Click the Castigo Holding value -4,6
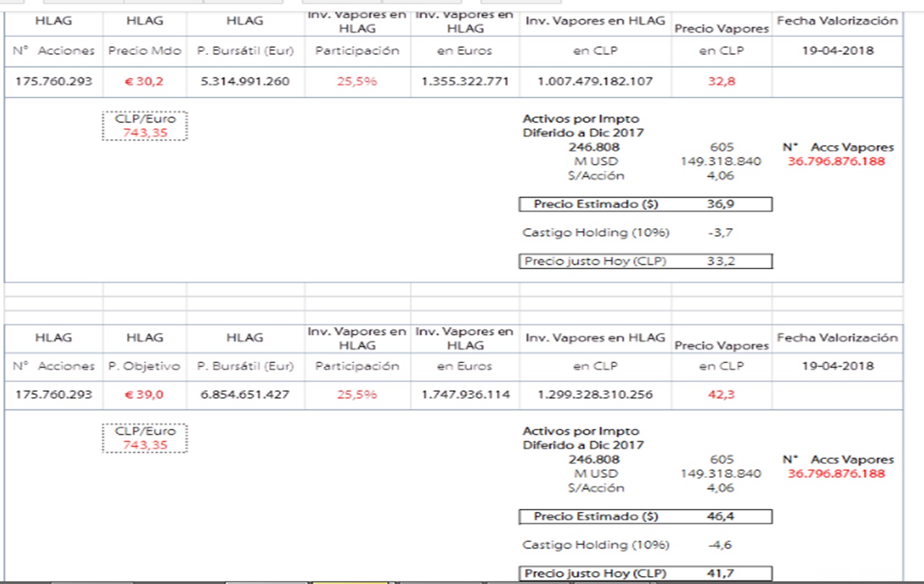 pos(721,545)
